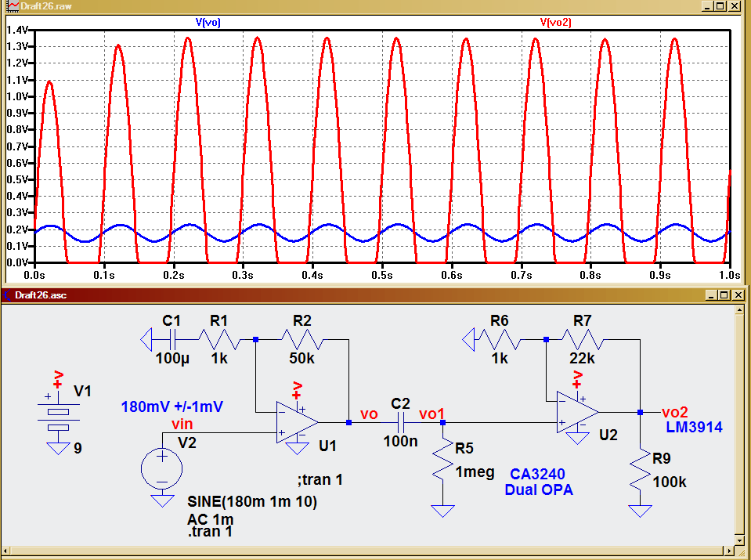
Task: Select the C2 capacitor symbol
Action: tap(402, 422)
